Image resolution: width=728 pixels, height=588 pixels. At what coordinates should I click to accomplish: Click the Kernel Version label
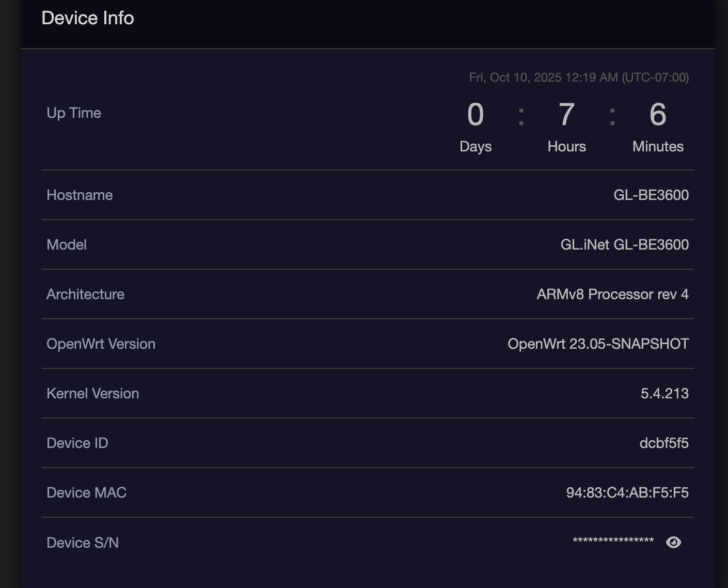coord(92,393)
